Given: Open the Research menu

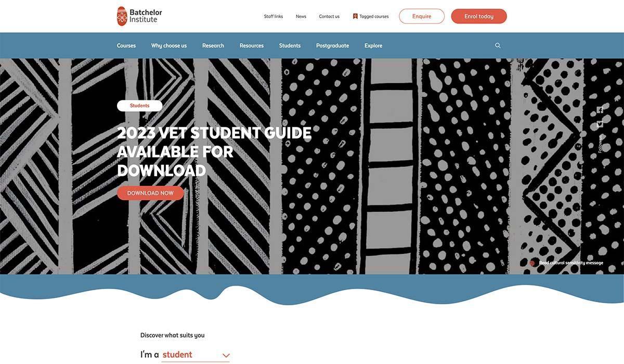Looking at the screenshot, I should point(213,46).
